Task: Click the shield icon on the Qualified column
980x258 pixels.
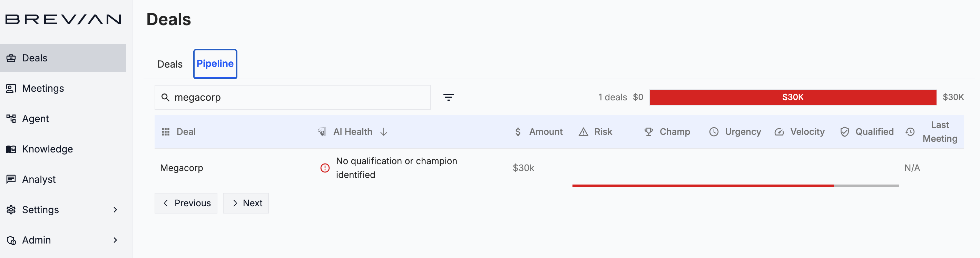Action: (x=845, y=132)
